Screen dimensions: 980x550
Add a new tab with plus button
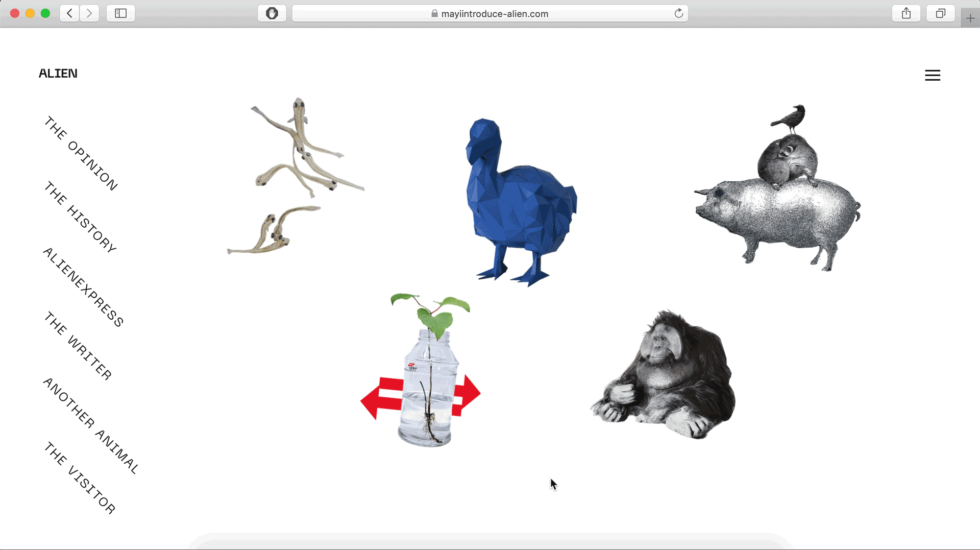[970, 18]
